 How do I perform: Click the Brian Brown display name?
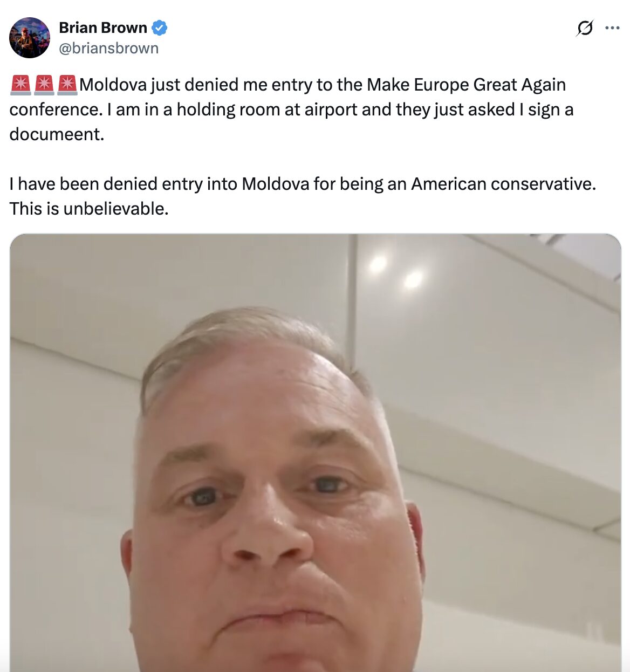103,28
